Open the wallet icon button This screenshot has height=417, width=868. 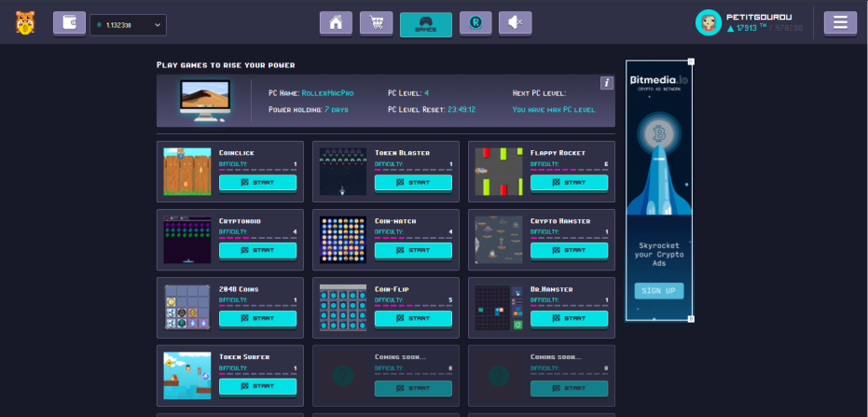69,23
